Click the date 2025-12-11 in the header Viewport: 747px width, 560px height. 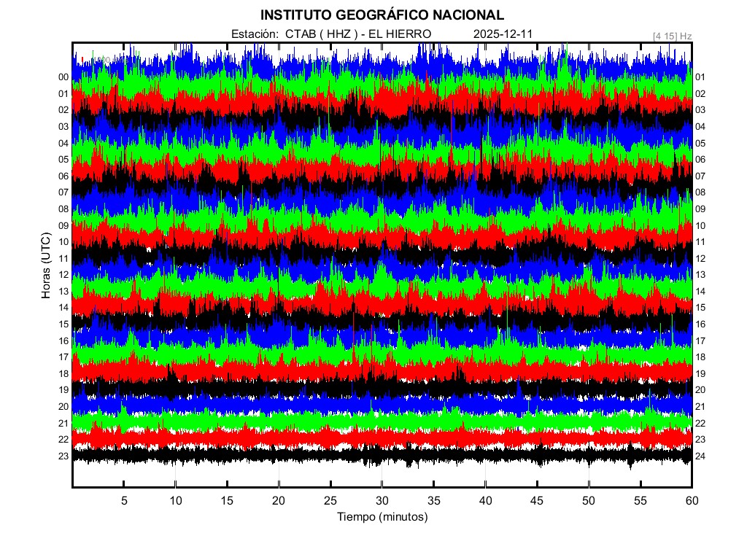tap(504, 34)
